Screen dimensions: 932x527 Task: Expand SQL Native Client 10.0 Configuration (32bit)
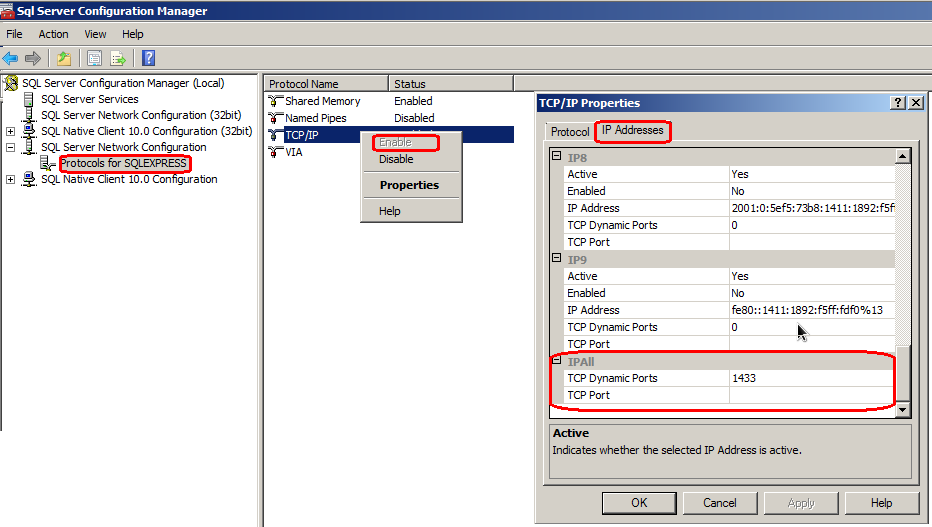click(11, 131)
